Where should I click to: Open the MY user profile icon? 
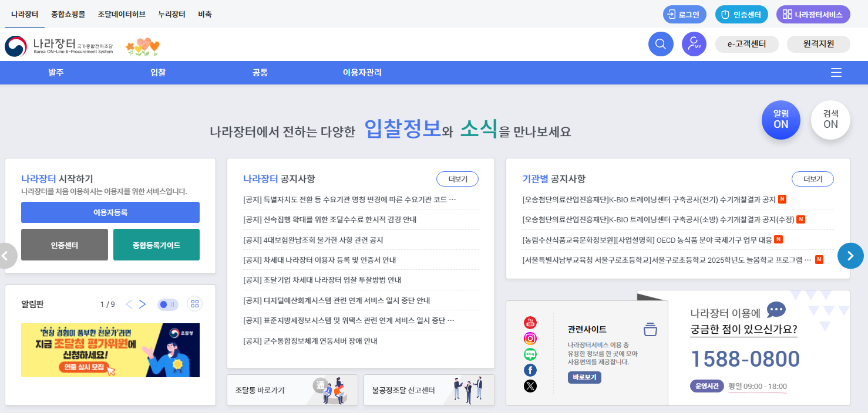pyautogui.click(x=694, y=44)
